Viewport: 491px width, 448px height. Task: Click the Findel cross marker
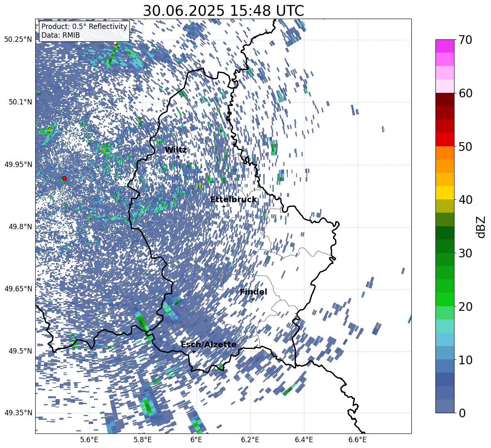(253, 299)
